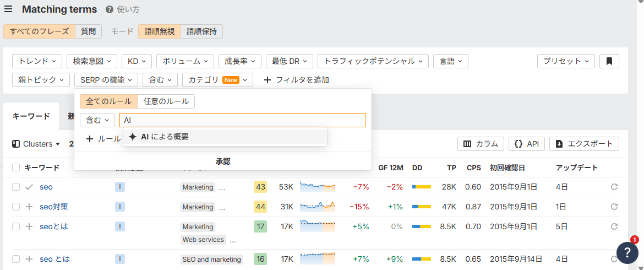The image size is (644, 270).
Task: Open the help chat bubble button
Action: tap(627, 252)
